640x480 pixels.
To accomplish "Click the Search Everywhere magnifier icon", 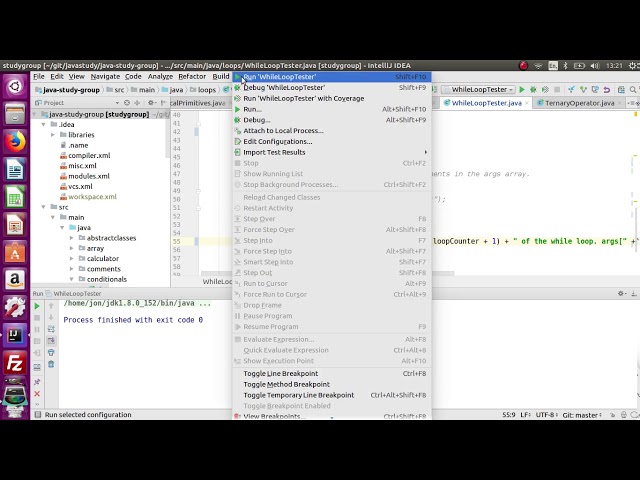I will point(633,89).
